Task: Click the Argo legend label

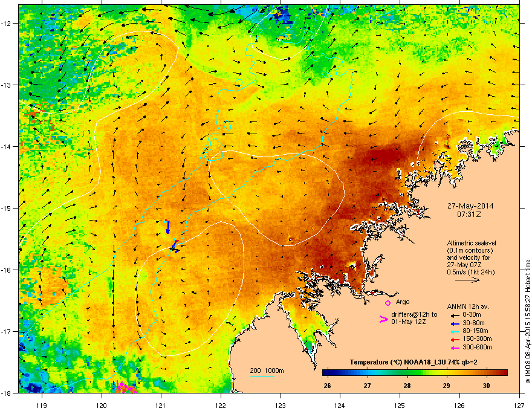Action: coord(403,302)
